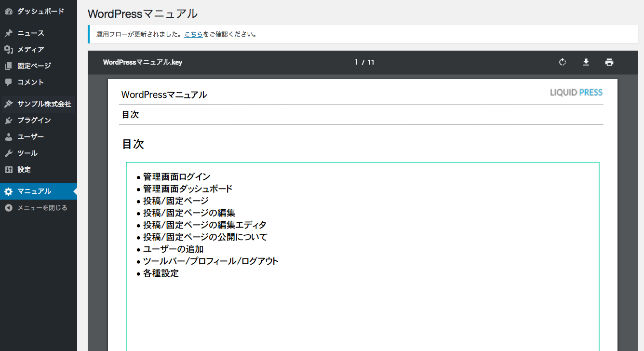This screenshot has width=644, height=351.
Task: Open ユーザー section
Action: click(x=39, y=137)
